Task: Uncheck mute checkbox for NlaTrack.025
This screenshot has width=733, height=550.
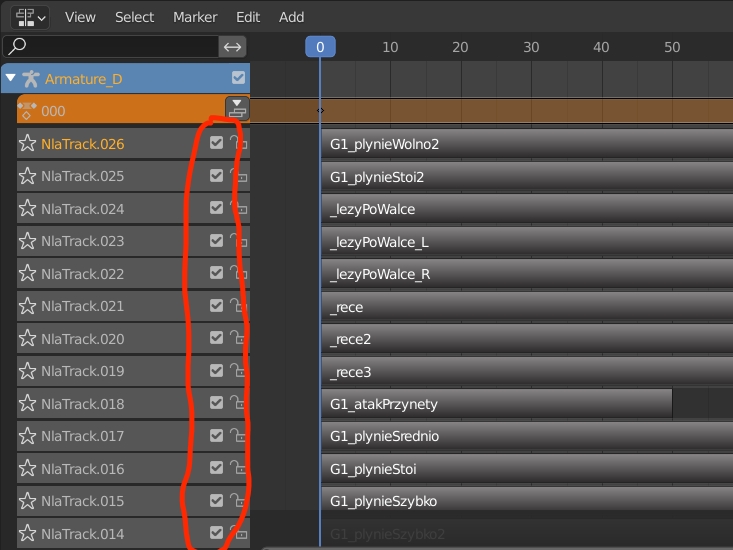Action: [216, 175]
